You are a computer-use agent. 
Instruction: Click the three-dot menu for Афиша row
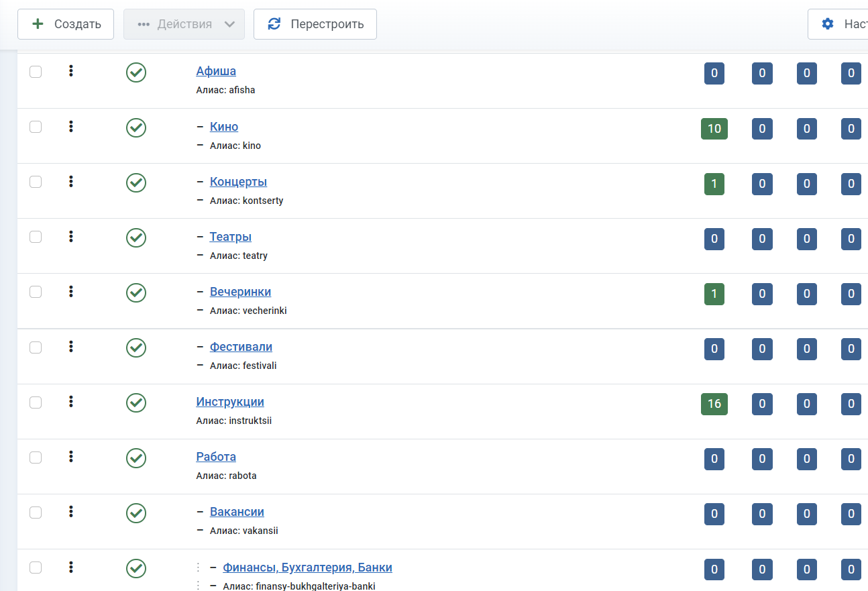pos(70,71)
